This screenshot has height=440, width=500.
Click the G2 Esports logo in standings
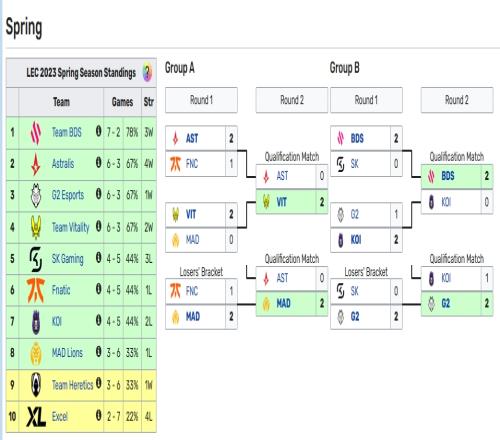pyautogui.click(x=36, y=195)
